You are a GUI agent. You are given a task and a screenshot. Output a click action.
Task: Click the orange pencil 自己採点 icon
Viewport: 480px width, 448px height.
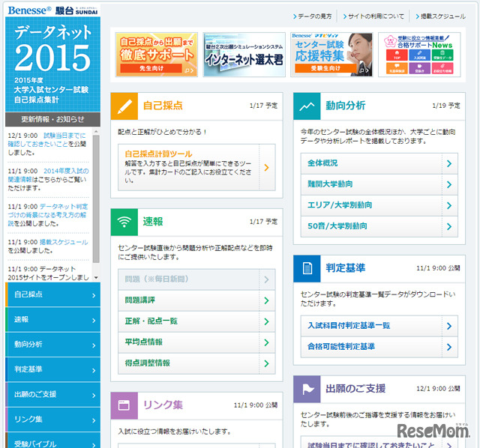[124, 106]
